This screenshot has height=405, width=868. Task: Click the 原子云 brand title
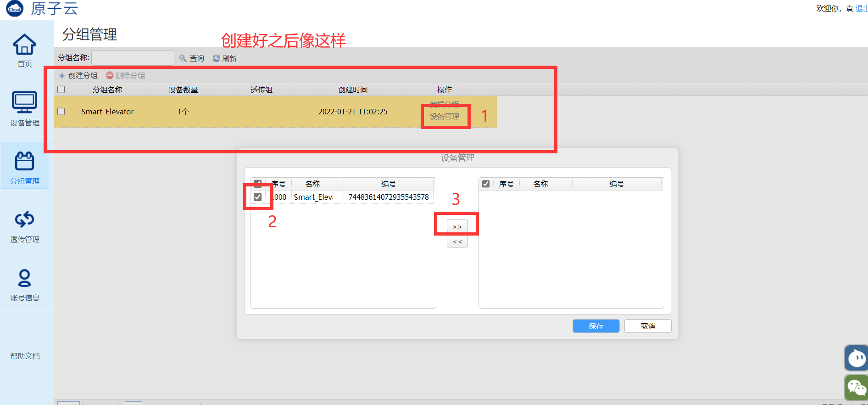point(55,9)
